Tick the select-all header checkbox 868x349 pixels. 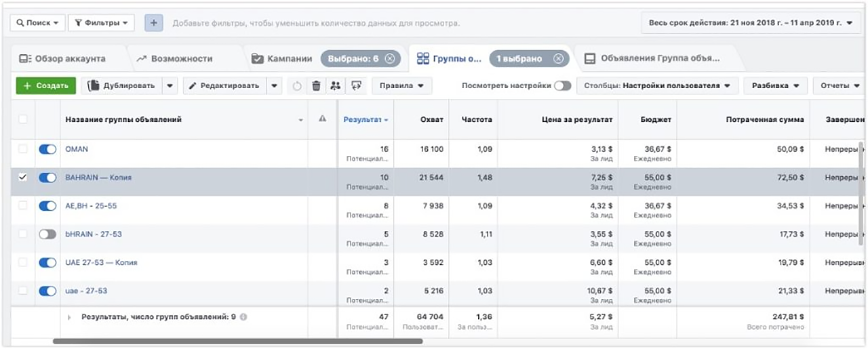(x=23, y=119)
